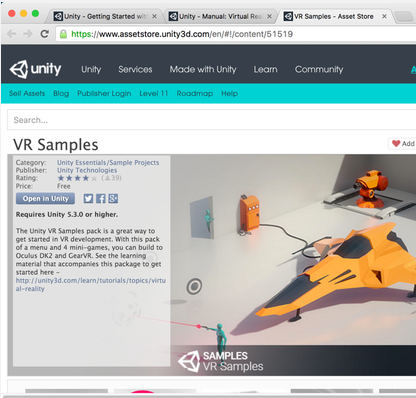Image resolution: width=416 pixels, height=398 pixels.
Task: Click Publisher Login link
Action: click(104, 93)
